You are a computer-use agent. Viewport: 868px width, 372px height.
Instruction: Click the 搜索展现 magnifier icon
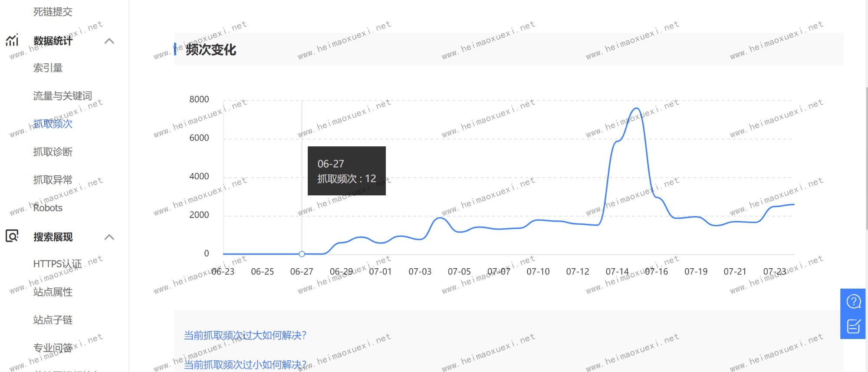coord(12,236)
